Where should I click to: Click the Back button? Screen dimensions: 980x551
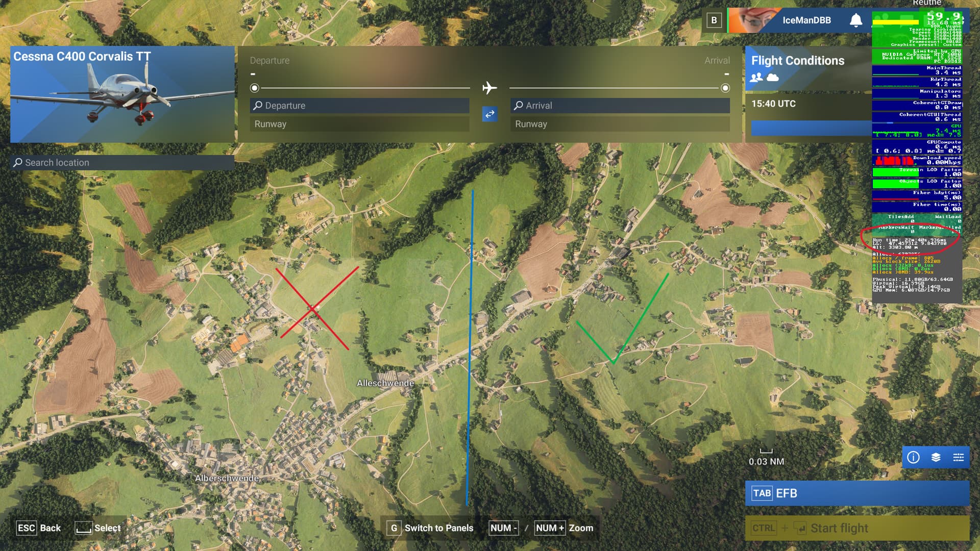point(39,528)
